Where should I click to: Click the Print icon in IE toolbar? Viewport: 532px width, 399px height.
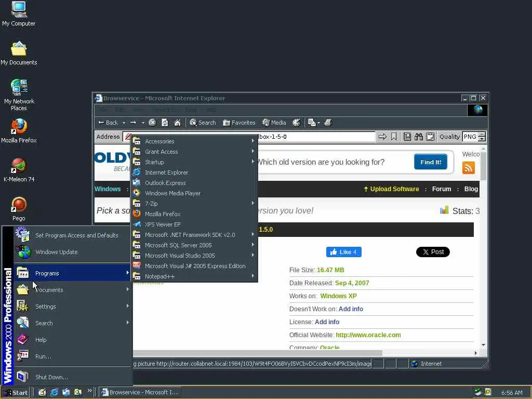click(328, 123)
